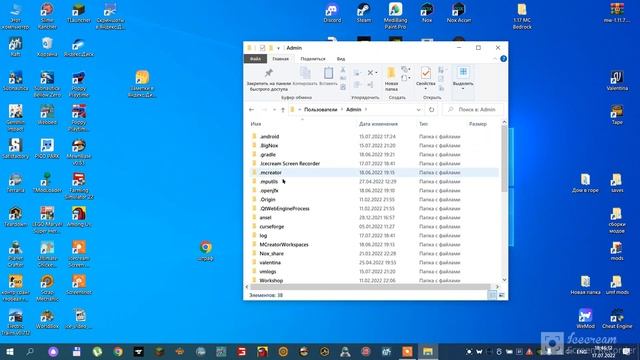Expand the Delete button dropdown arrow
Viewport: 640px width, 360px height.
pos(376,73)
